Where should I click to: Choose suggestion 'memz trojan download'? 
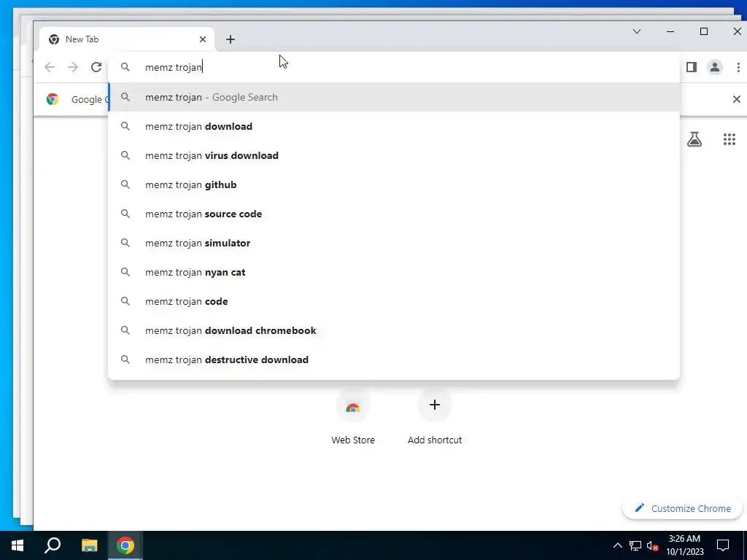(394, 126)
